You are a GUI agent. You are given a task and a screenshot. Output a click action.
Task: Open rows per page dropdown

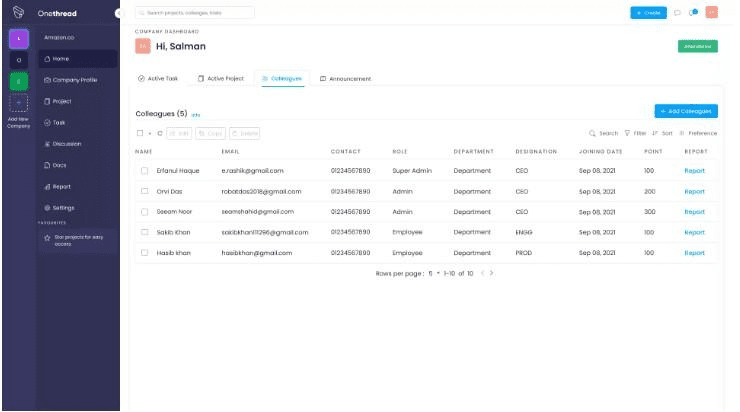[434, 273]
